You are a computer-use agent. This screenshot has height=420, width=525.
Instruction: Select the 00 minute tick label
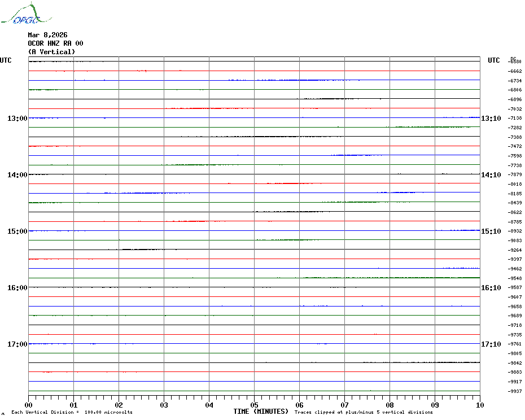[29, 405]
